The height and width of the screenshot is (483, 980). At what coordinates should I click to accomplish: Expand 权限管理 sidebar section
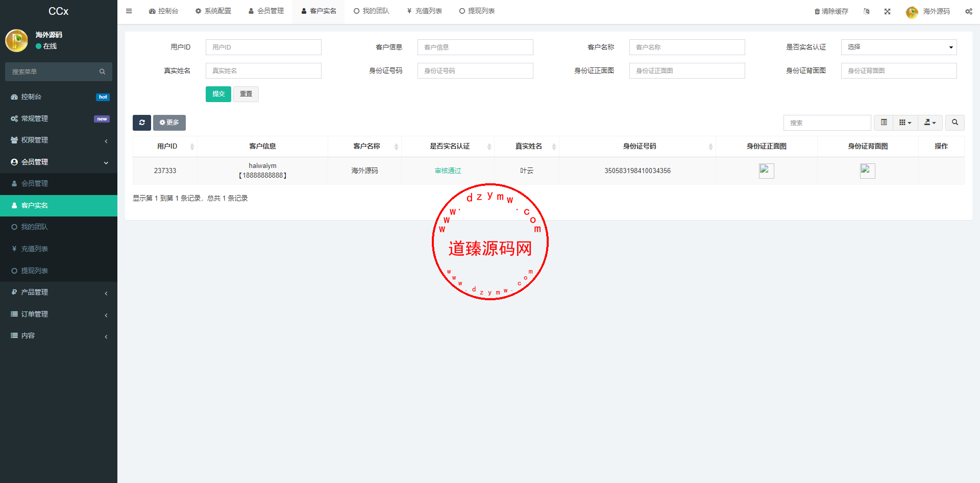(59, 140)
